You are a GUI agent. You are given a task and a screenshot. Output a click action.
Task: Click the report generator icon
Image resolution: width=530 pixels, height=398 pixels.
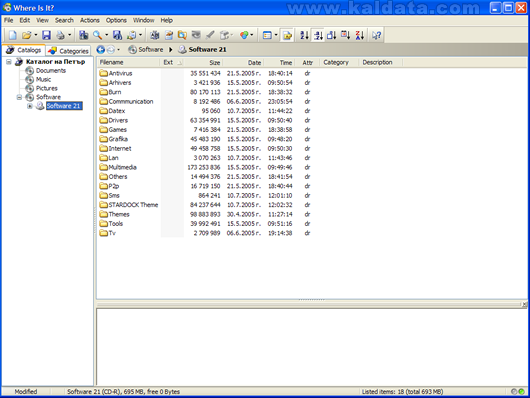[x=131, y=35]
